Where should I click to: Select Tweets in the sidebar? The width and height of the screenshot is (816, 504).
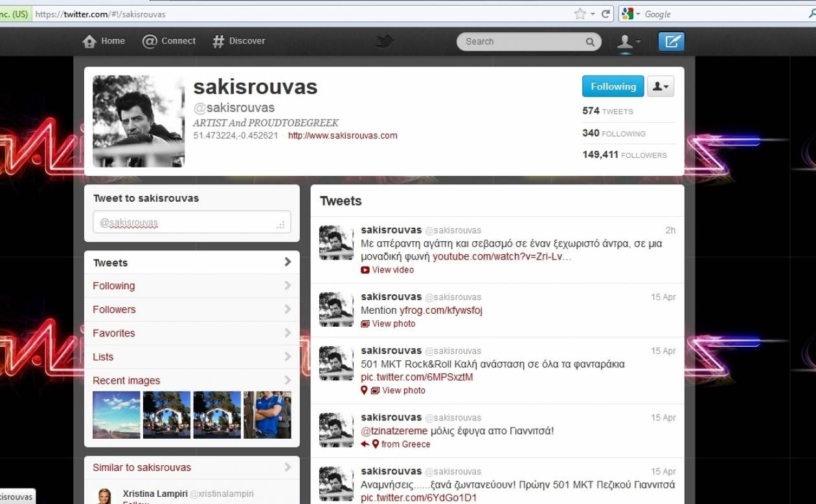tap(192, 262)
